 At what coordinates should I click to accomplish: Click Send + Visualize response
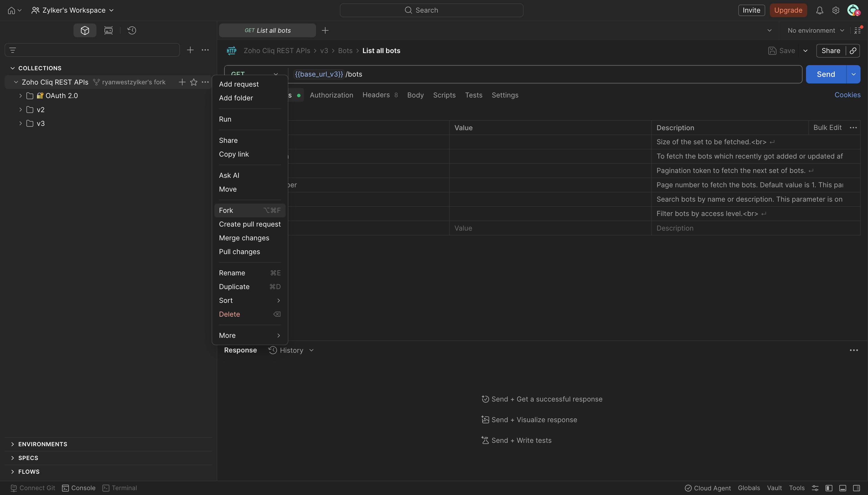click(530, 420)
